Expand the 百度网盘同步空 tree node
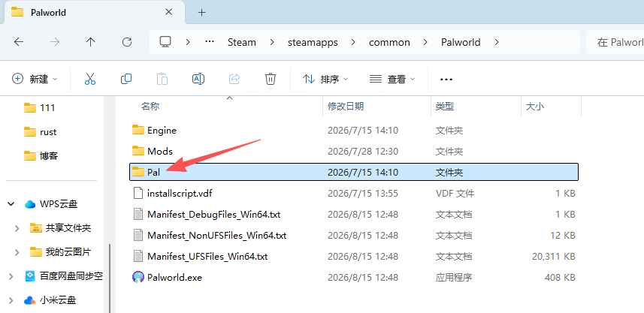The image size is (644, 313). 11,276
